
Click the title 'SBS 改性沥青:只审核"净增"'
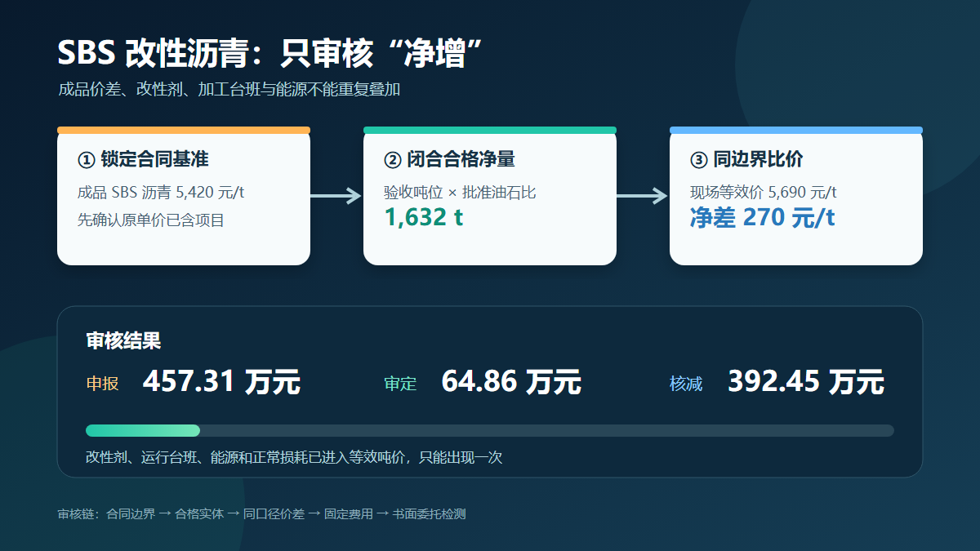click(x=271, y=53)
